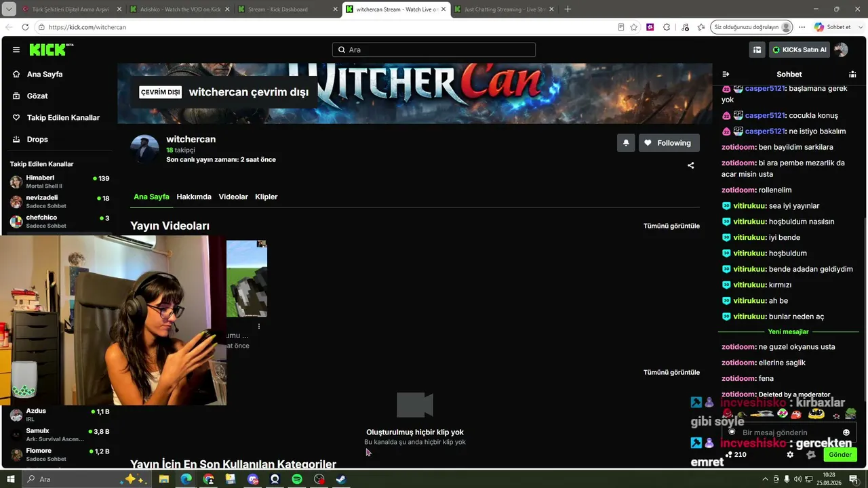Viewport: 868px width, 488px height.
Task: Open the stream video thumbnail
Action: pyautogui.click(x=247, y=279)
